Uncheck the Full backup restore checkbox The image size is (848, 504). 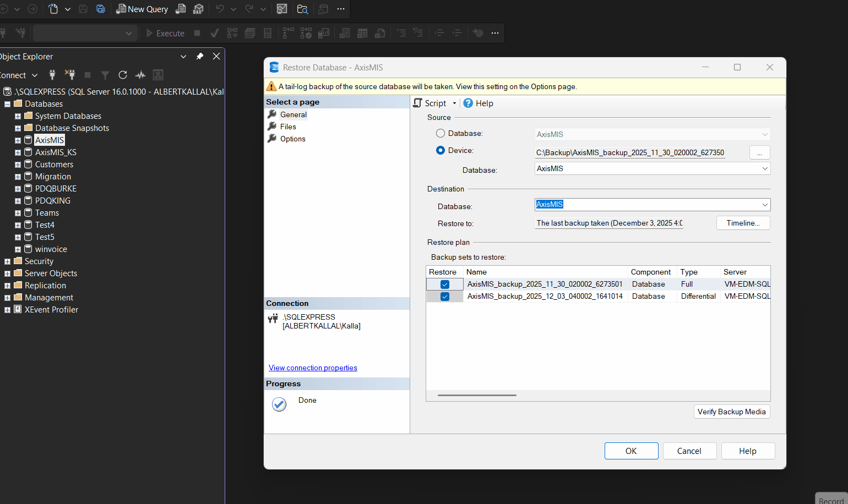click(445, 284)
